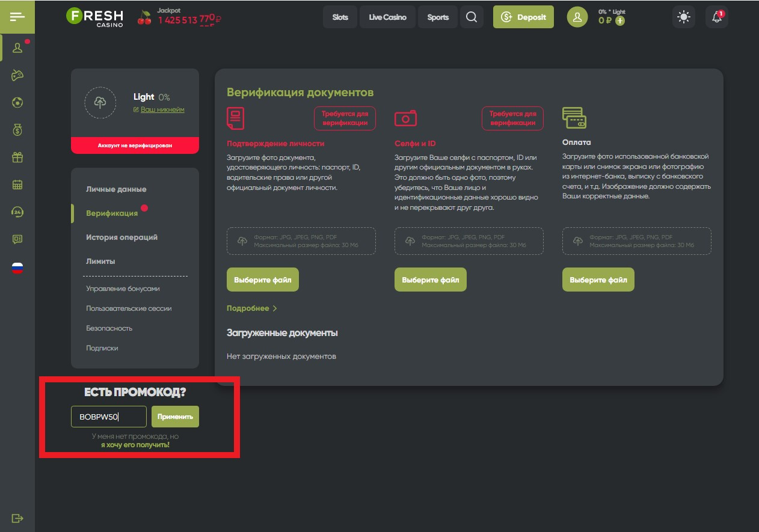The width and height of the screenshot is (759, 532).
Task: Open the notifications bell
Action: click(x=717, y=17)
